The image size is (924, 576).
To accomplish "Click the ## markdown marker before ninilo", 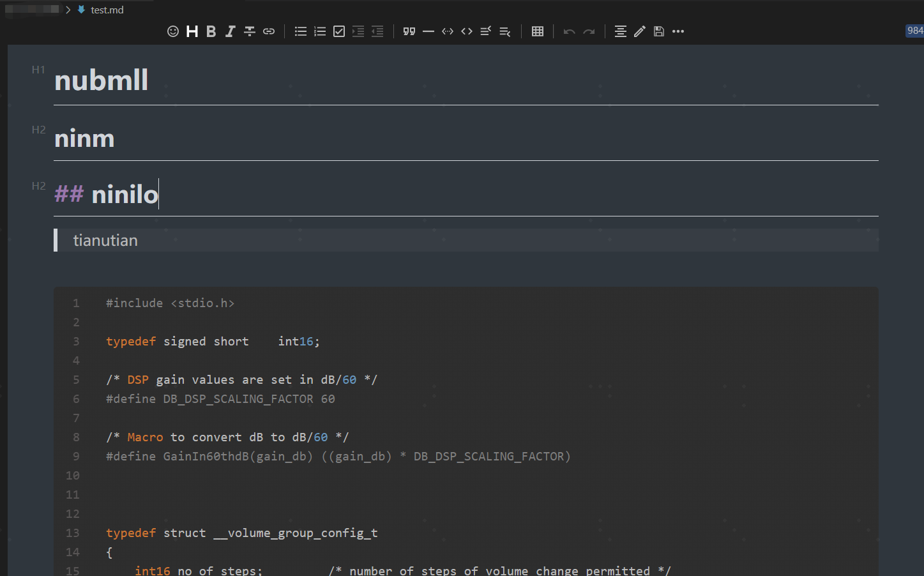I will click(69, 194).
